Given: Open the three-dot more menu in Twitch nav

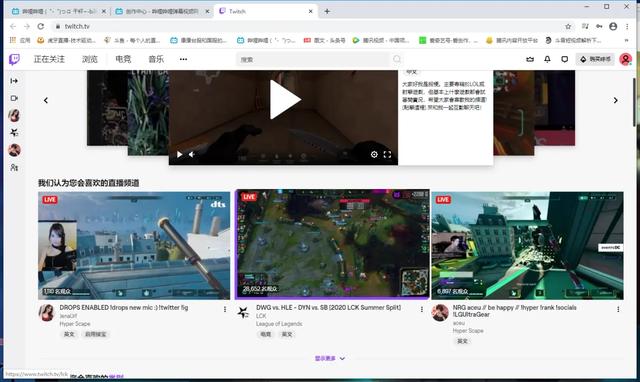Looking at the screenshot, I should (183, 60).
